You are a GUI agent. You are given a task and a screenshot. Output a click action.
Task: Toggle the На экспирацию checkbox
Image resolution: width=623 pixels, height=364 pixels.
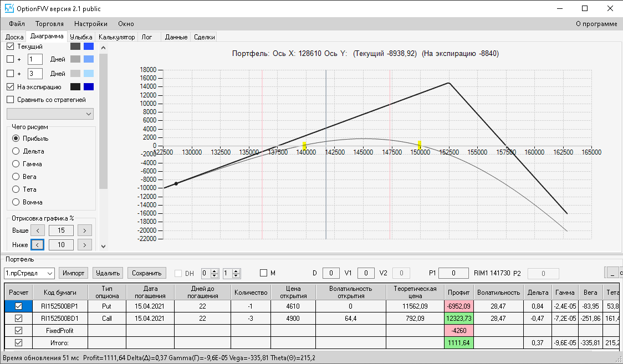(x=11, y=86)
